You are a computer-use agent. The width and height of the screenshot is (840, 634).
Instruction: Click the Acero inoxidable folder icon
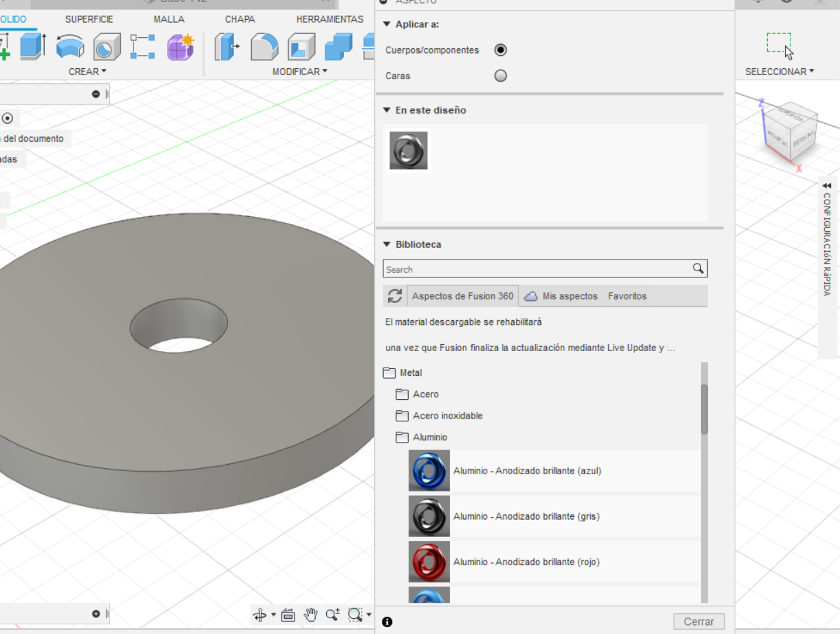[402, 416]
